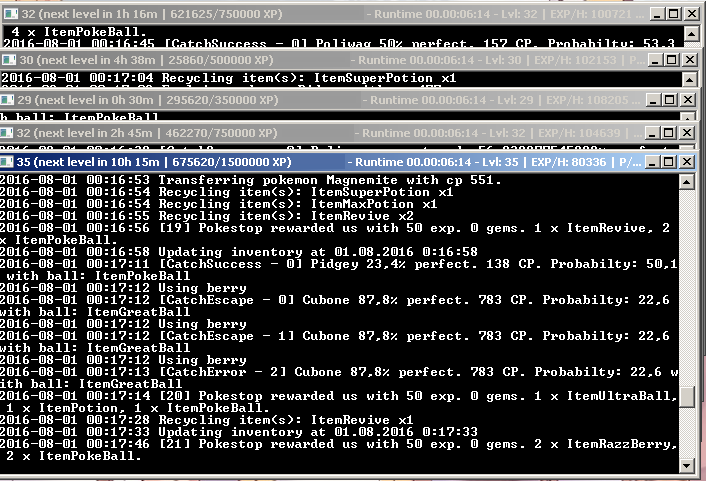The width and height of the screenshot is (706, 481).
Task: Click '[21] Pokestop rewarded us' log line
Action: (x=339, y=450)
